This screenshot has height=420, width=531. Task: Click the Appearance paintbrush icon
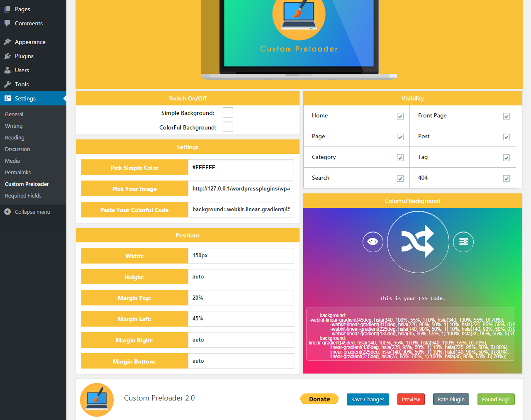point(7,42)
